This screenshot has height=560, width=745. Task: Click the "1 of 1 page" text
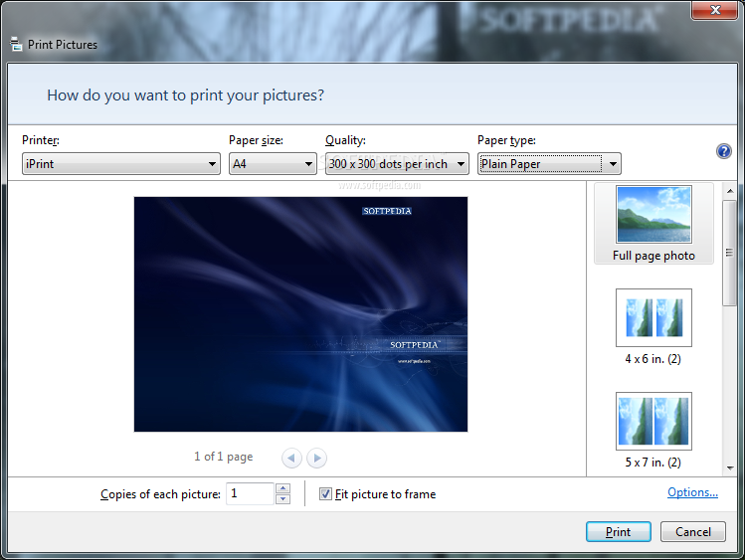click(224, 457)
